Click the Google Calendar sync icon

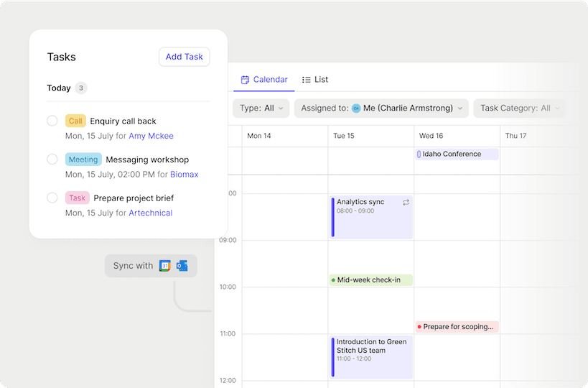tap(165, 266)
